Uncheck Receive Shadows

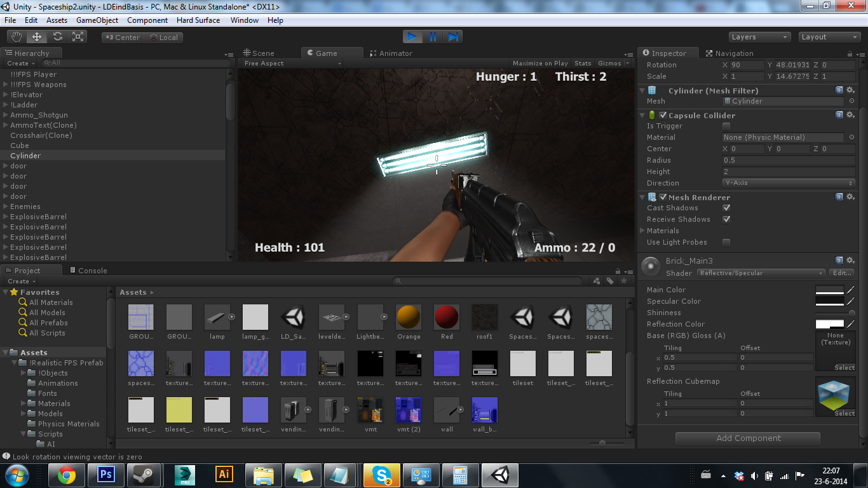726,219
